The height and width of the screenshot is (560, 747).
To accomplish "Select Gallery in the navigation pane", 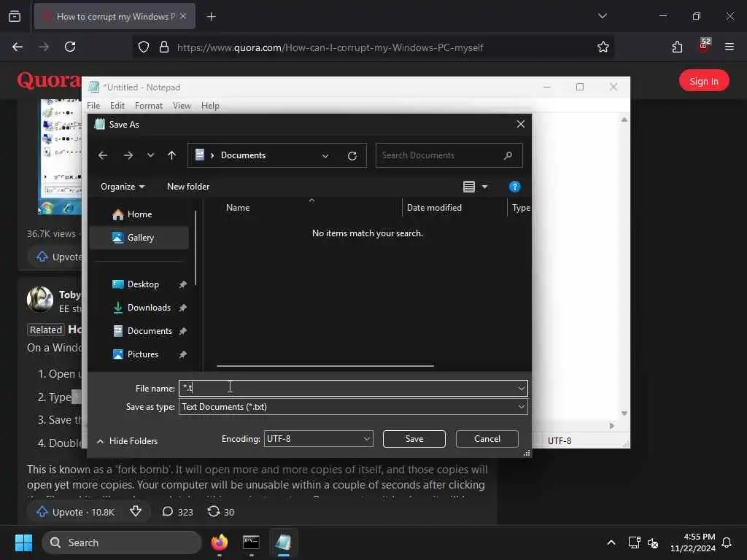I will coord(139,238).
